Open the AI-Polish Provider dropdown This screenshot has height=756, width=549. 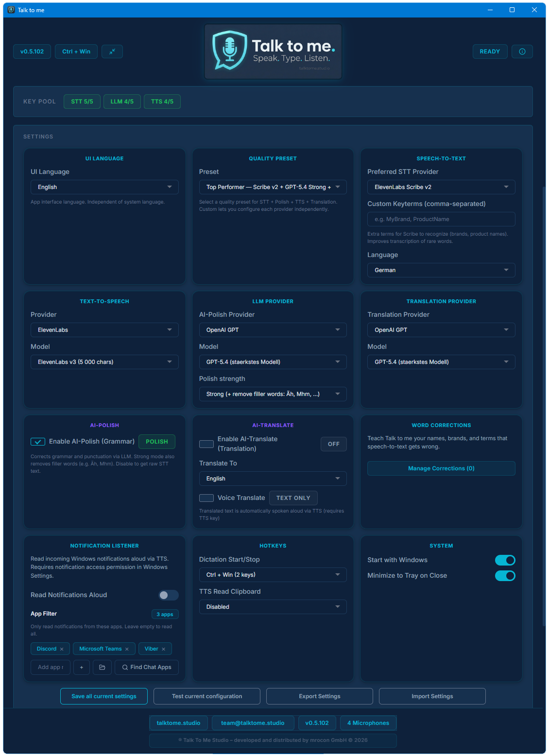pos(273,330)
